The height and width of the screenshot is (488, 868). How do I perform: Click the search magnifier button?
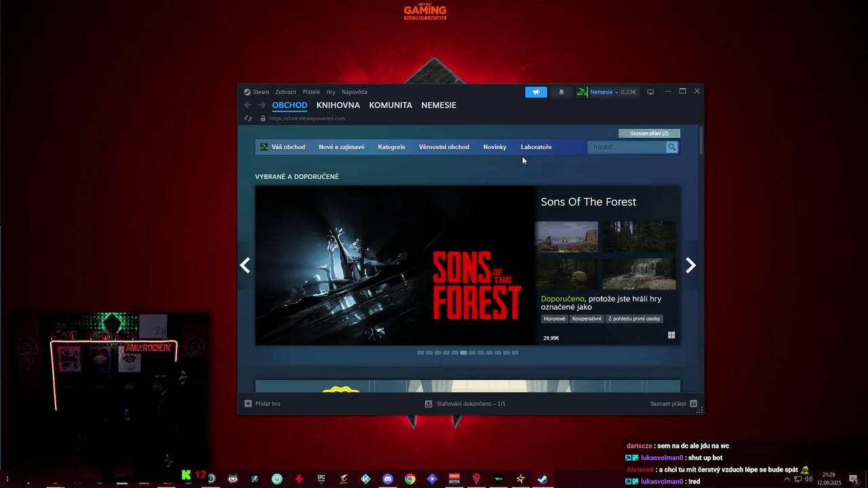point(671,147)
